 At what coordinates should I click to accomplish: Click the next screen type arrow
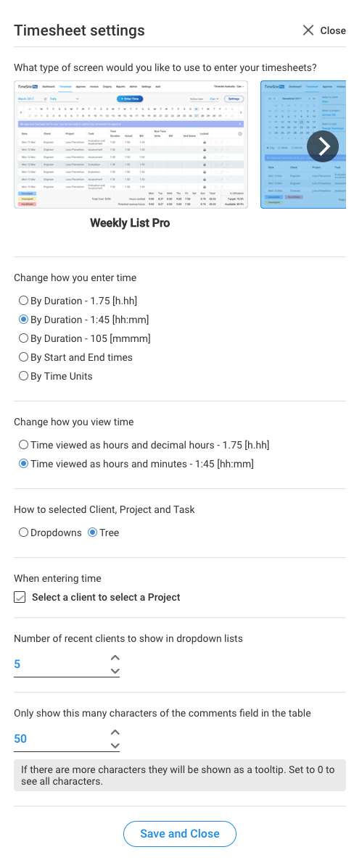pyautogui.click(x=322, y=146)
